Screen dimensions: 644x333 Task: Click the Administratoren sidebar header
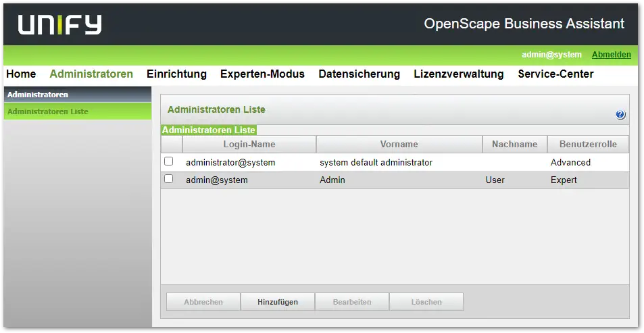pyautogui.click(x=78, y=95)
